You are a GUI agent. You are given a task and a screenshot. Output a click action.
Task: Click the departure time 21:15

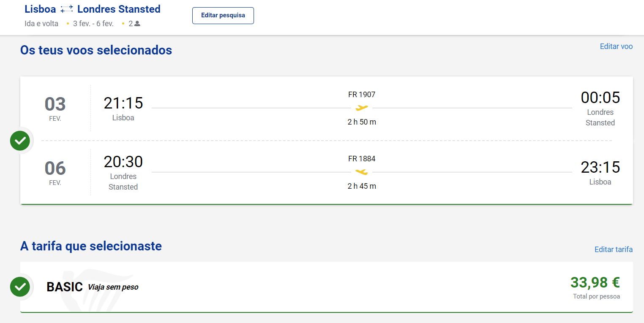tap(123, 103)
